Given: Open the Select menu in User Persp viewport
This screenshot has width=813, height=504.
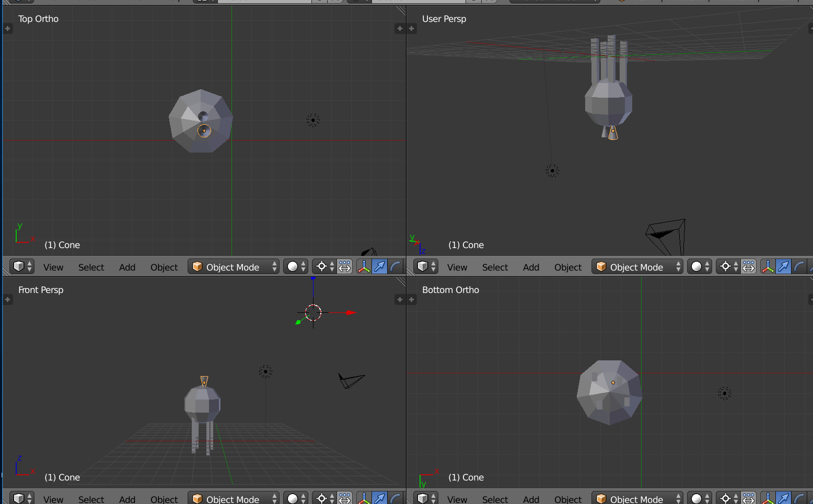Looking at the screenshot, I should point(494,266).
